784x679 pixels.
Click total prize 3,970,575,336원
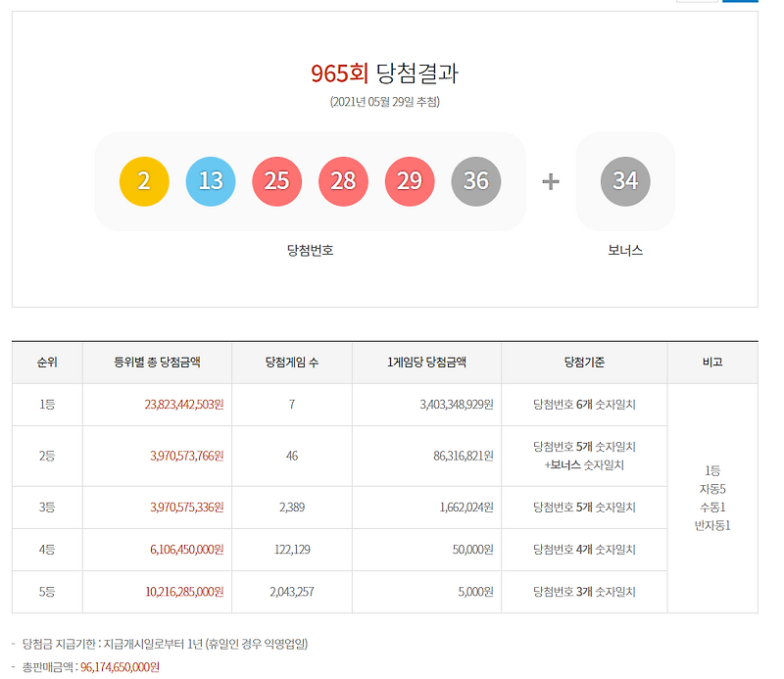tap(187, 508)
